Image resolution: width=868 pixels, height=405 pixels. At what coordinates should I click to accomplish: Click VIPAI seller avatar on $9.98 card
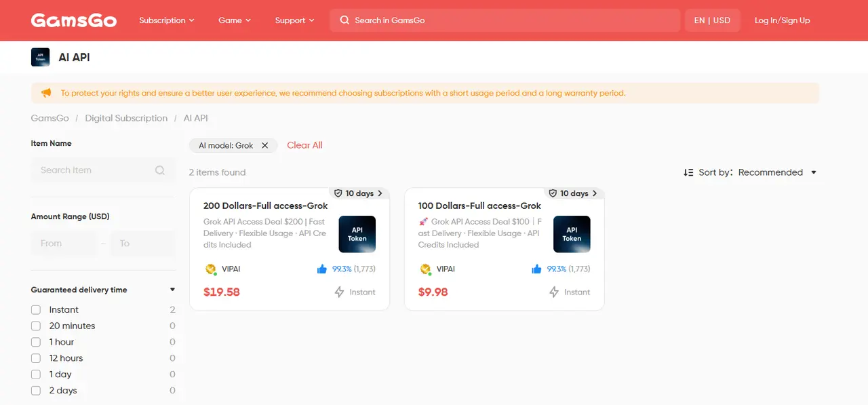click(426, 269)
